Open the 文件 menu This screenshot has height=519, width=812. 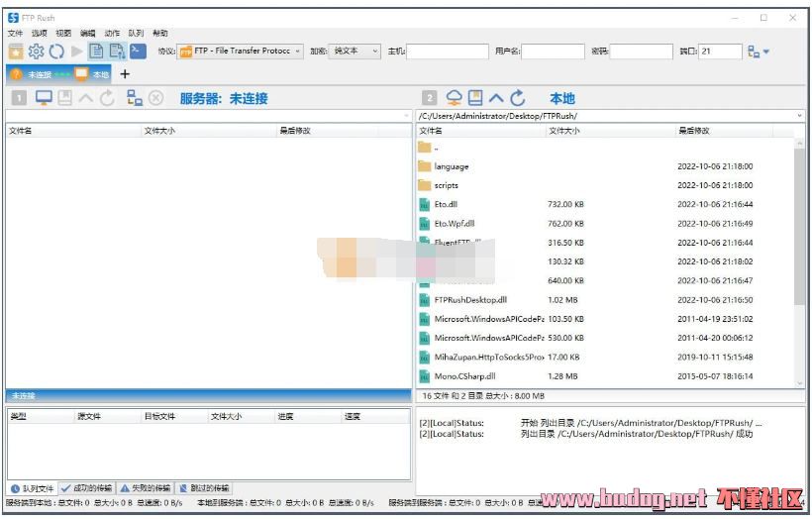pos(15,33)
